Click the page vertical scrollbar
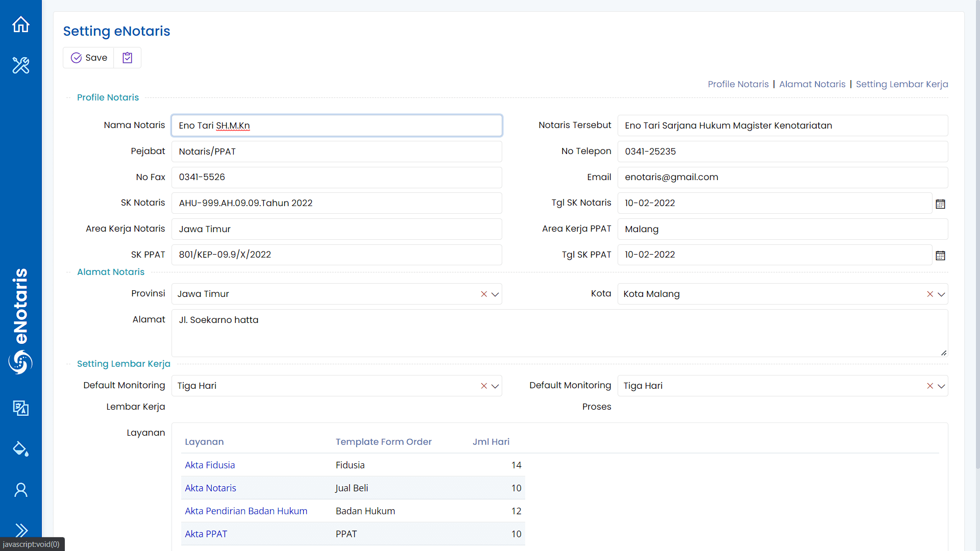980x551 pixels. [x=977, y=235]
